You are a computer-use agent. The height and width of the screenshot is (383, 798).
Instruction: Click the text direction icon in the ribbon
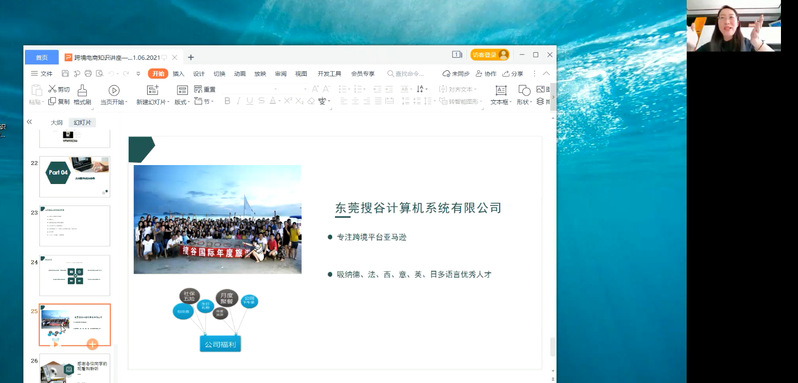point(420,89)
